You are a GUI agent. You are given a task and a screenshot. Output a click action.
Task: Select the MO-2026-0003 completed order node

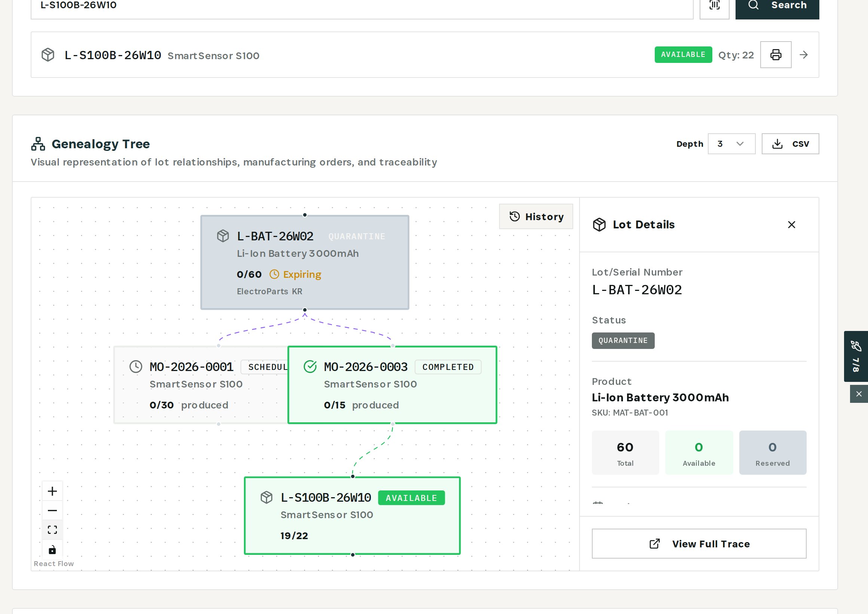pyautogui.click(x=392, y=385)
